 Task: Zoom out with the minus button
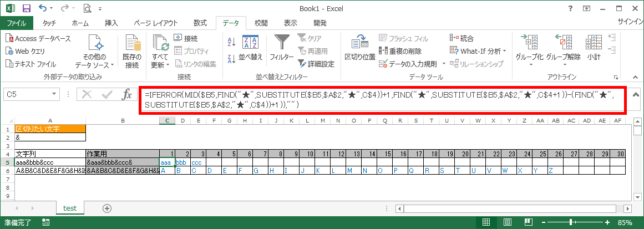pyautogui.click(x=544, y=222)
